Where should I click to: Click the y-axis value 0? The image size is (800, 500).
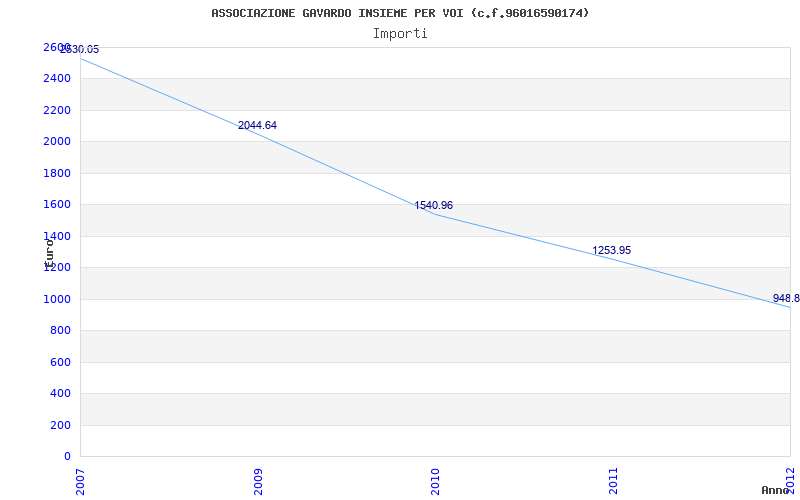(68, 457)
